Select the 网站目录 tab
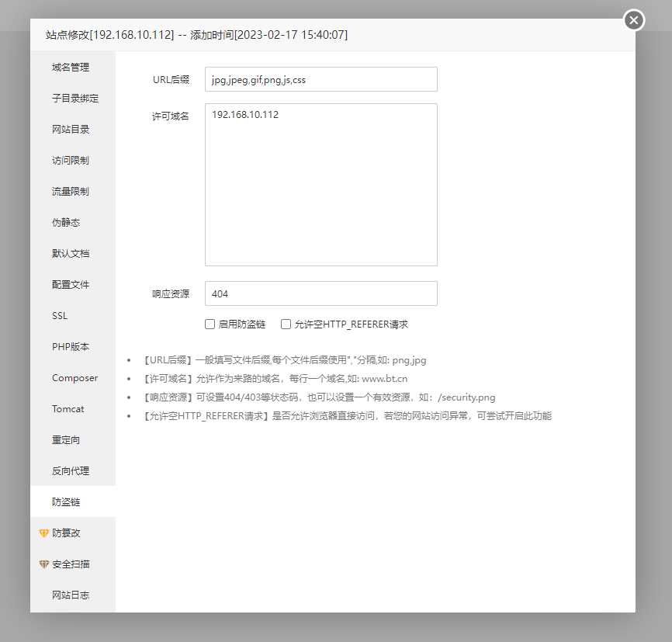Viewport: 672px width, 642px height. (x=71, y=130)
